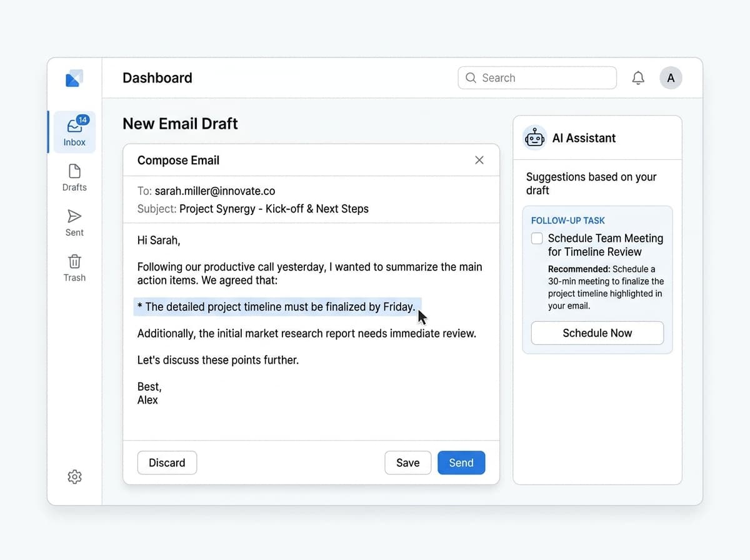The width and height of the screenshot is (750, 560).
Task: Click into the Search field
Action: [537, 78]
